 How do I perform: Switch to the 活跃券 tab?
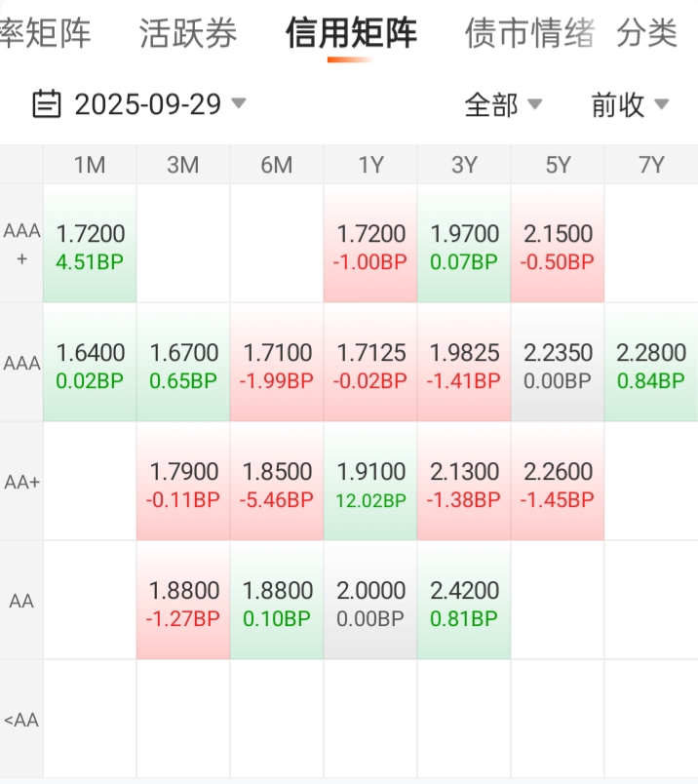pyautogui.click(x=188, y=34)
